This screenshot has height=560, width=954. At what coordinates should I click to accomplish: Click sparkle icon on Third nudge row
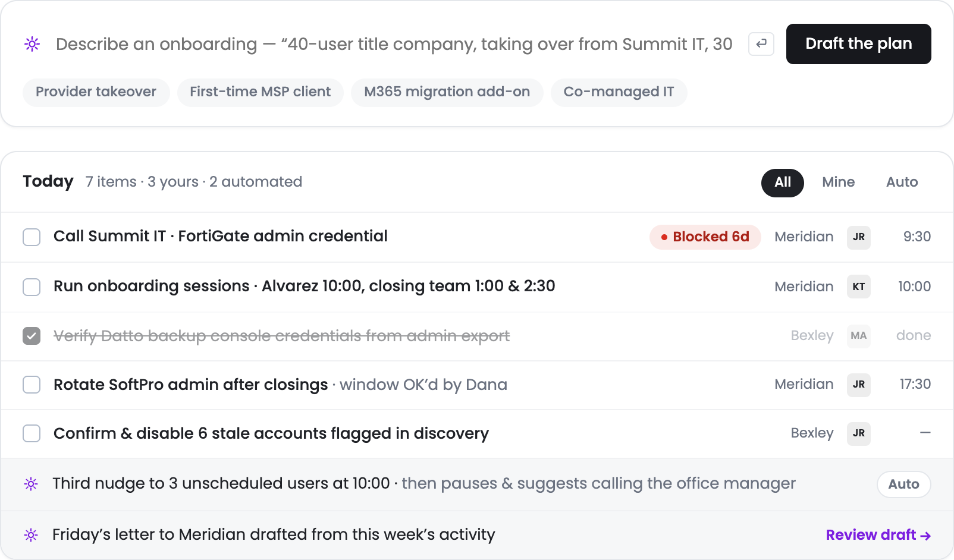[31, 484]
